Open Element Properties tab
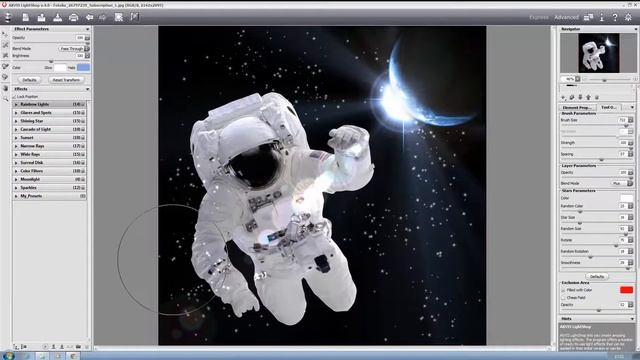This screenshot has height=360, width=640. coord(578,107)
